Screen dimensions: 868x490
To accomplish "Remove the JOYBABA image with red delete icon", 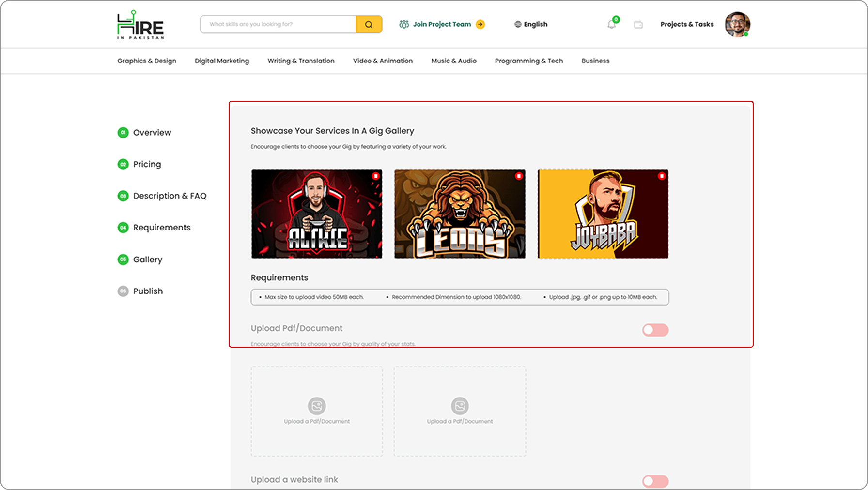I will (662, 176).
